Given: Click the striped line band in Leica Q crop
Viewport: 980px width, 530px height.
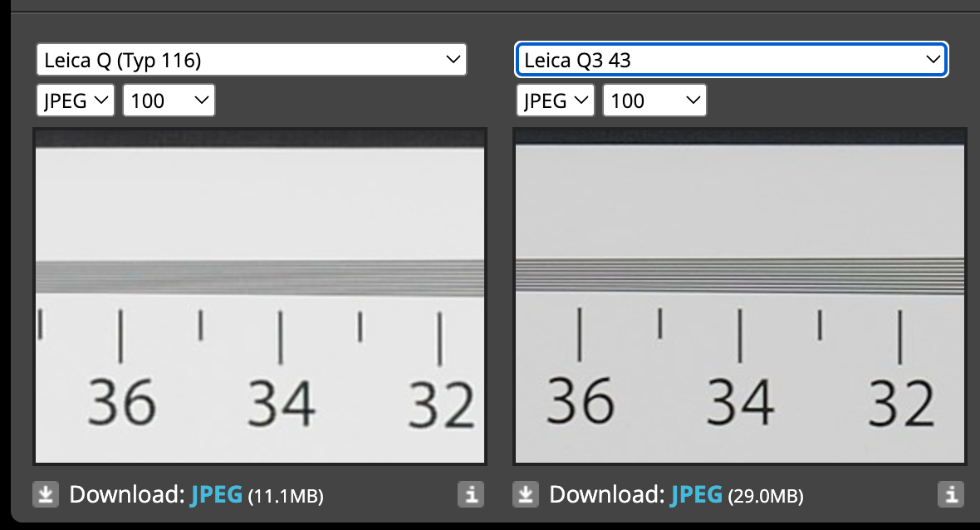Looking at the screenshot, I should (259, 277).
